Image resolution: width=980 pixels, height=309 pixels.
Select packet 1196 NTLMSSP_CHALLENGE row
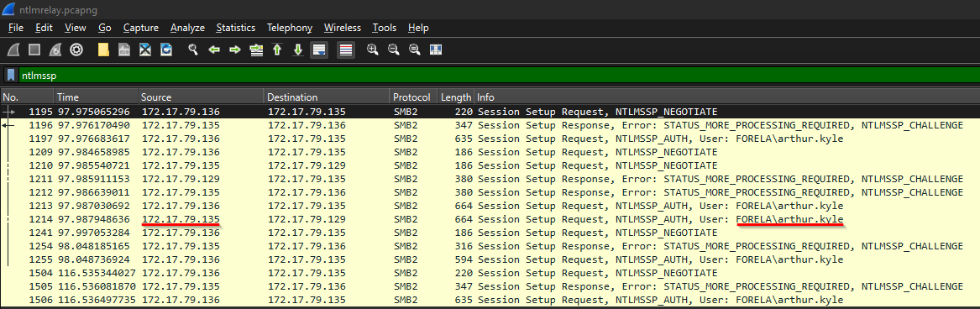coord(490,125)
